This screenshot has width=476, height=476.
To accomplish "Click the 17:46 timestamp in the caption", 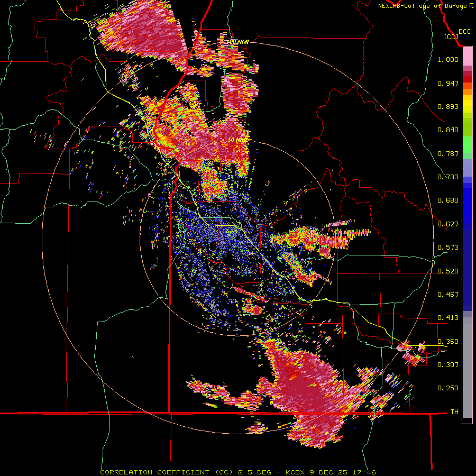I will (x=364, y=472).
